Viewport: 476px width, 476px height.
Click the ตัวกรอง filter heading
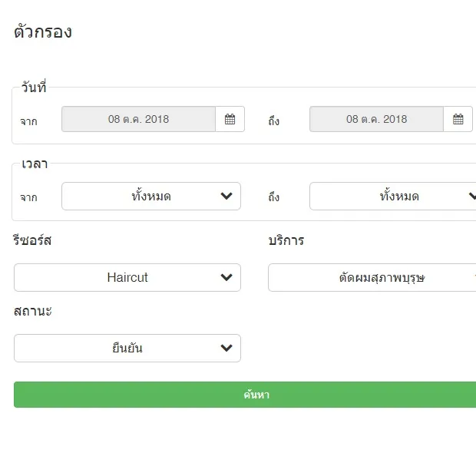coord(43,31)
